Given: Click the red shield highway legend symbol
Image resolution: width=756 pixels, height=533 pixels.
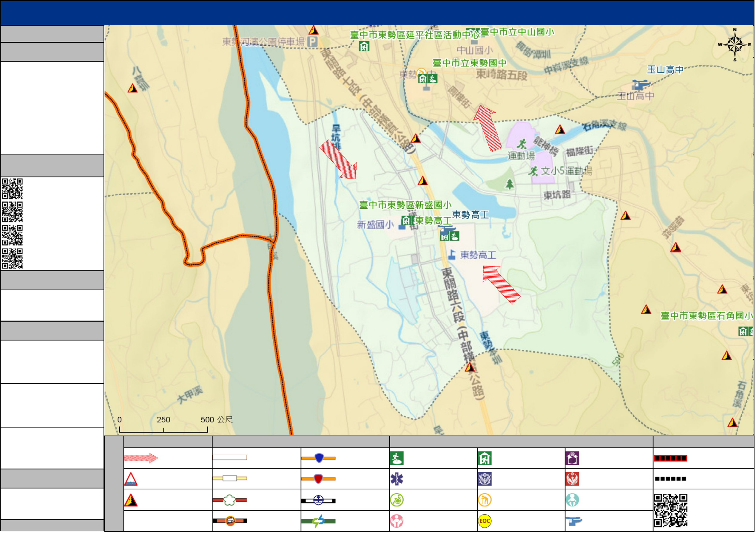Looking at the screenshot, I should pyautogui.click(x=318, y=479).
